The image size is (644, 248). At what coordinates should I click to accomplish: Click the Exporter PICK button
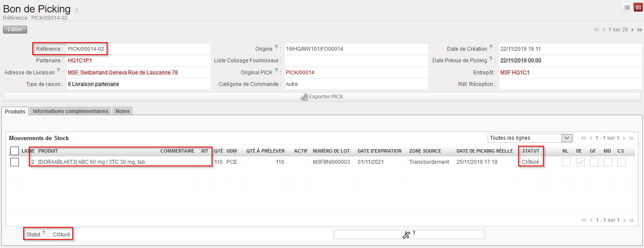[x=322, y=97]
